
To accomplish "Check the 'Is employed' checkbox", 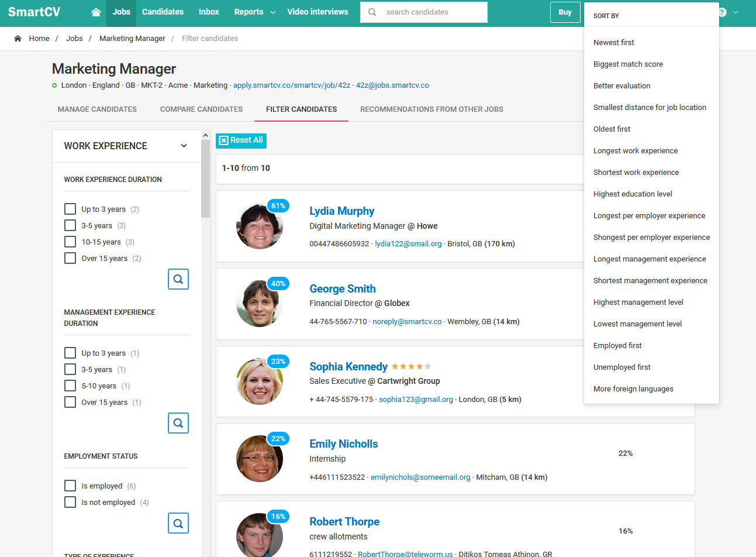I will click(70, 486).
